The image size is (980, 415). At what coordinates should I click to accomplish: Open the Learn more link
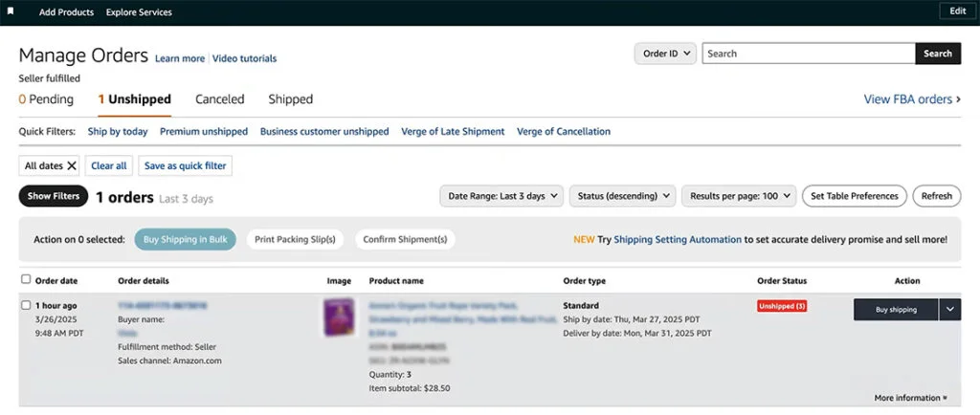(x=180, y=58)
